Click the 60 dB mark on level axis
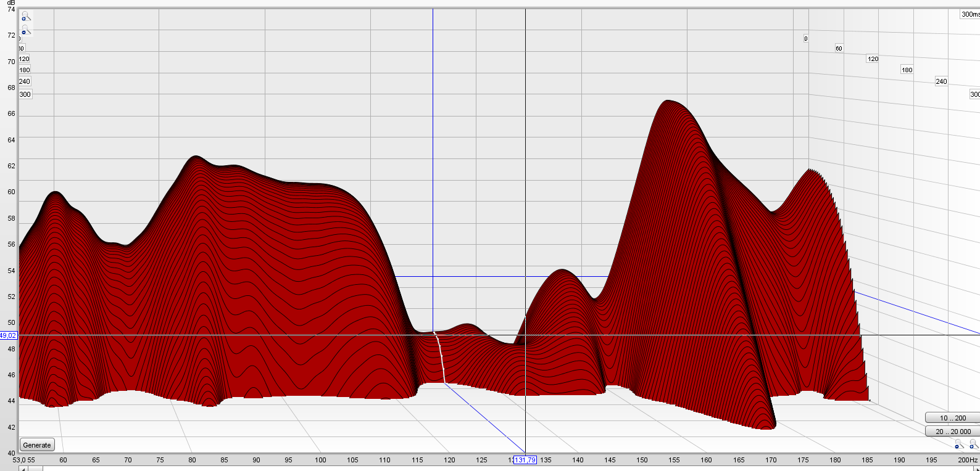 point(11,192)
